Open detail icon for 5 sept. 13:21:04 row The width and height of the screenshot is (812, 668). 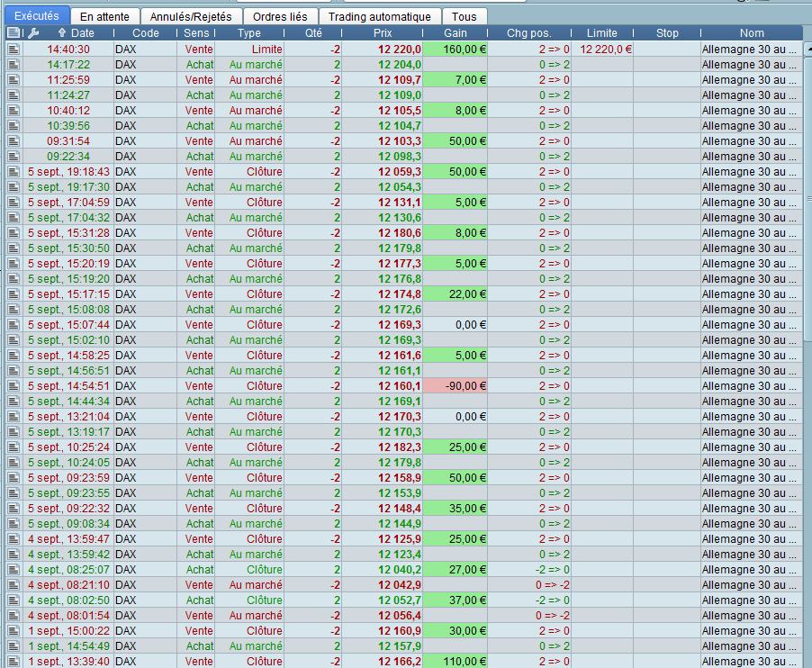tap(14, 416)
